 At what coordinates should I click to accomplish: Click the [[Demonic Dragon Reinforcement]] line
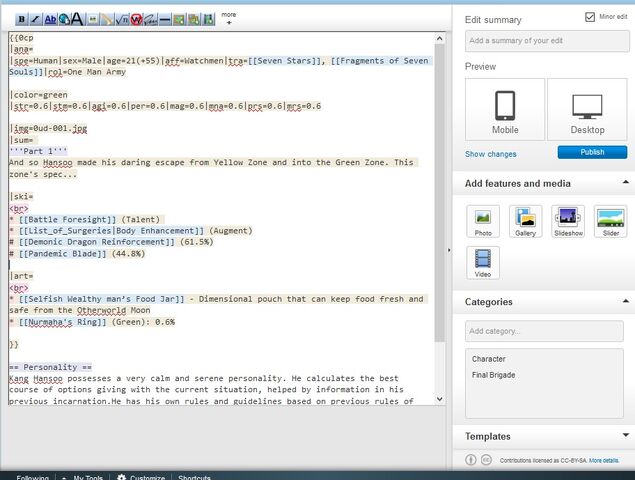[111, 242]
